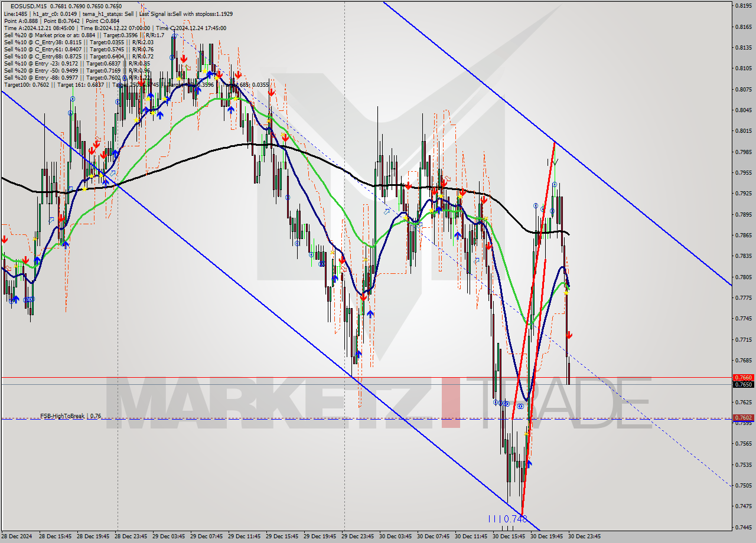Select the 'Target100: 0.7602' summary line
This screenshot has height=543, width=756.
pos(136,84)
